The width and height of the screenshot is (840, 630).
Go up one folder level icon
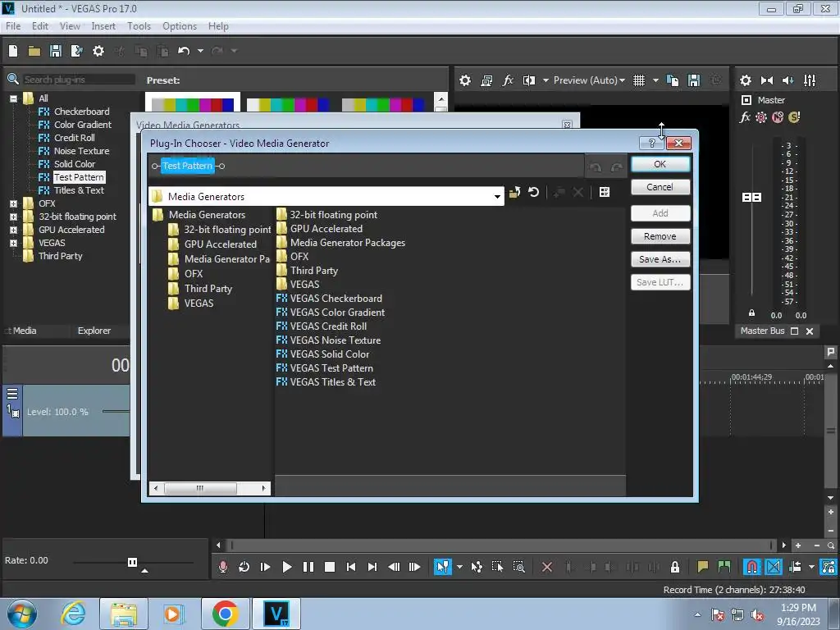pos(515,192)
